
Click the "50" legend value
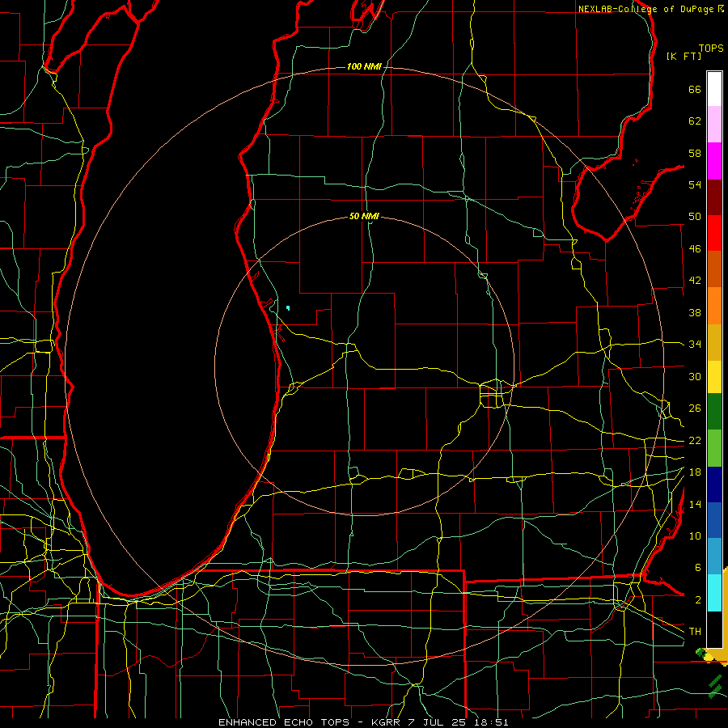(x=695, y=217)
